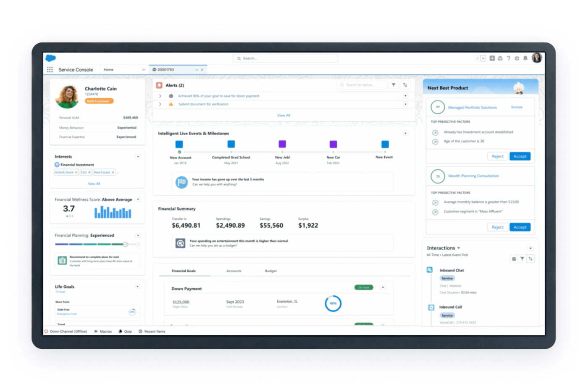Expand the down payment goal alert row

point(160,96)
